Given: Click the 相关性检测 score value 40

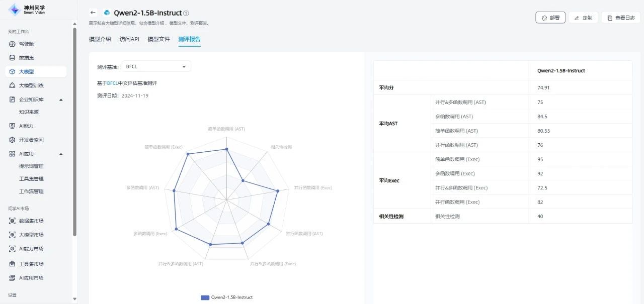Looking at the screenshot, I should (x=540, y=217).
